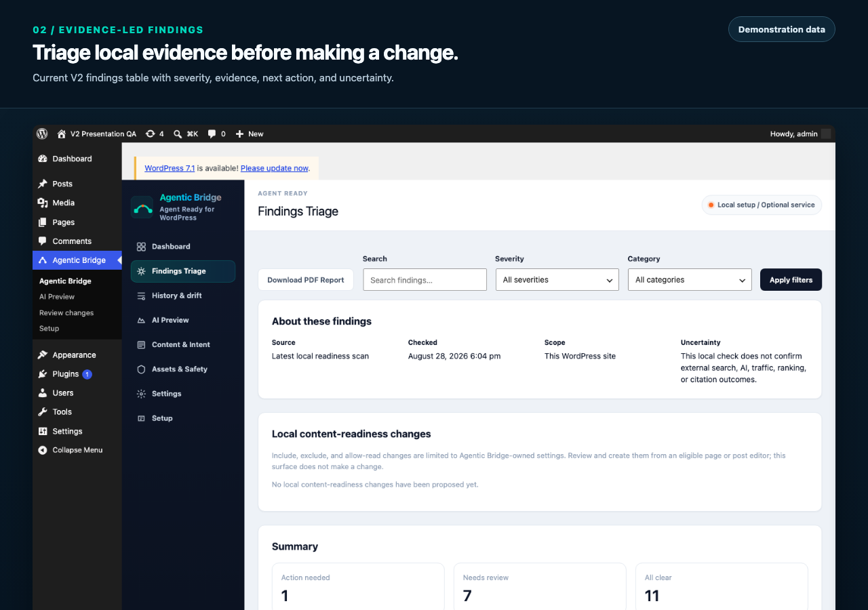Follow the WordPress 7.1 link
The width and height of the screenshot is (868, 610).
(170, 168)
